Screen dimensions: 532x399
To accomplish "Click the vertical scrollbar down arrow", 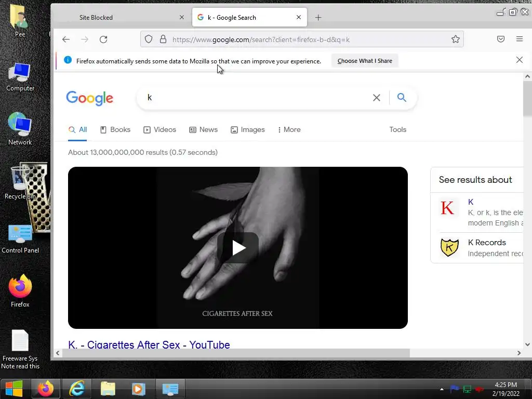I will [527, 345].
